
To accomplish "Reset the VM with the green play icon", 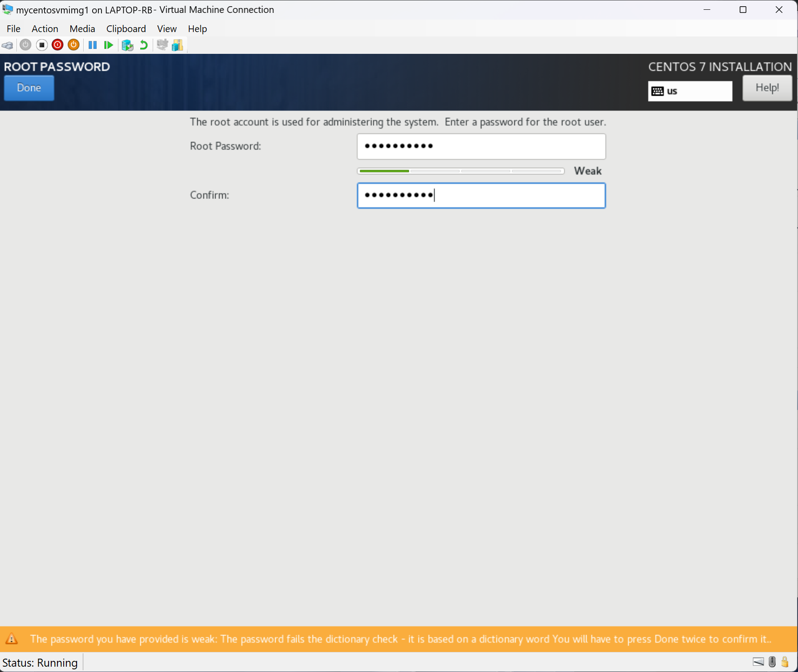I will click(x=108, y=45).
